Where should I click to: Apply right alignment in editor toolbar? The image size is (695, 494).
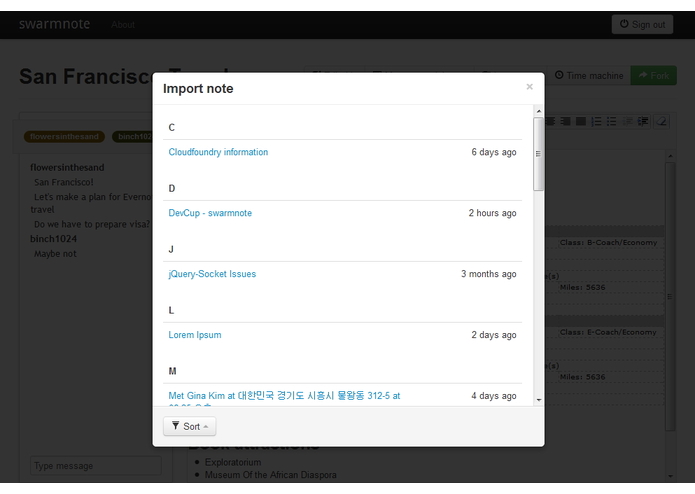coord(566,121)
